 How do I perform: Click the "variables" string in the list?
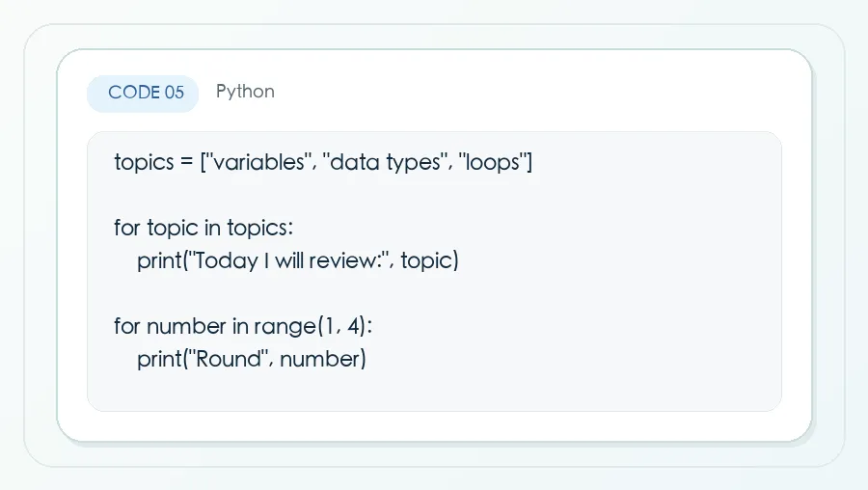pos(259,162)
